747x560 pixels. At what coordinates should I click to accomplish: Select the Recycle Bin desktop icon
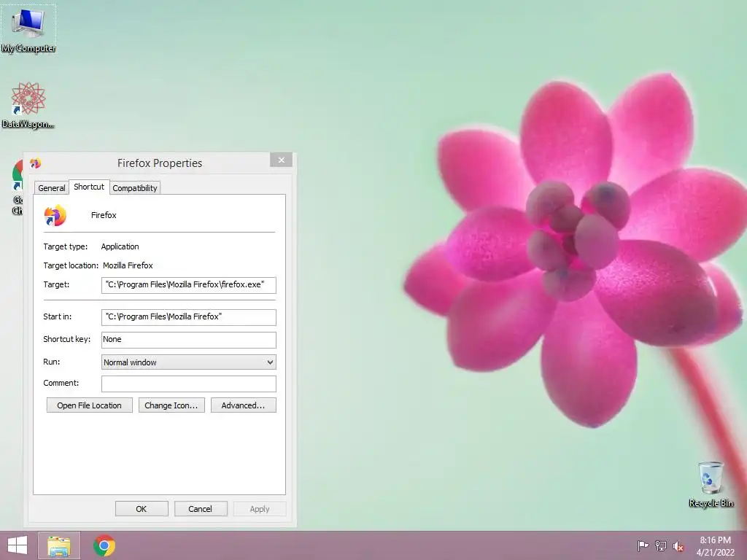pos(711,484)
